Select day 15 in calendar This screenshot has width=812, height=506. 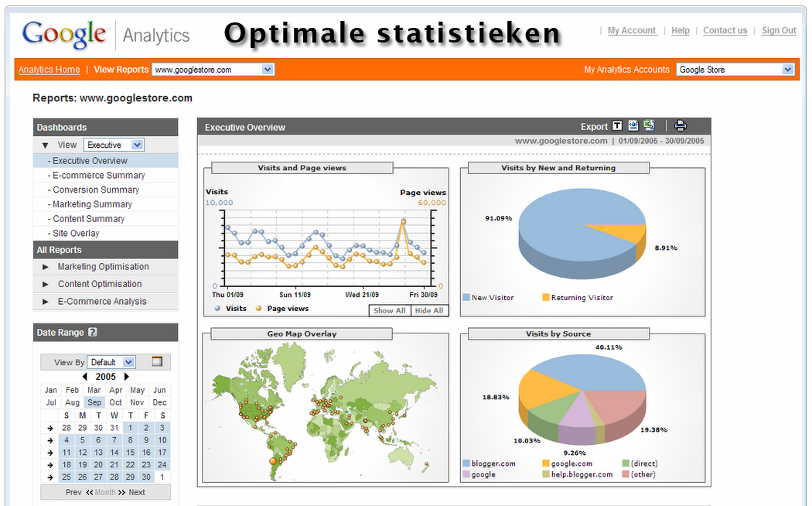click(x=131, y=453)
